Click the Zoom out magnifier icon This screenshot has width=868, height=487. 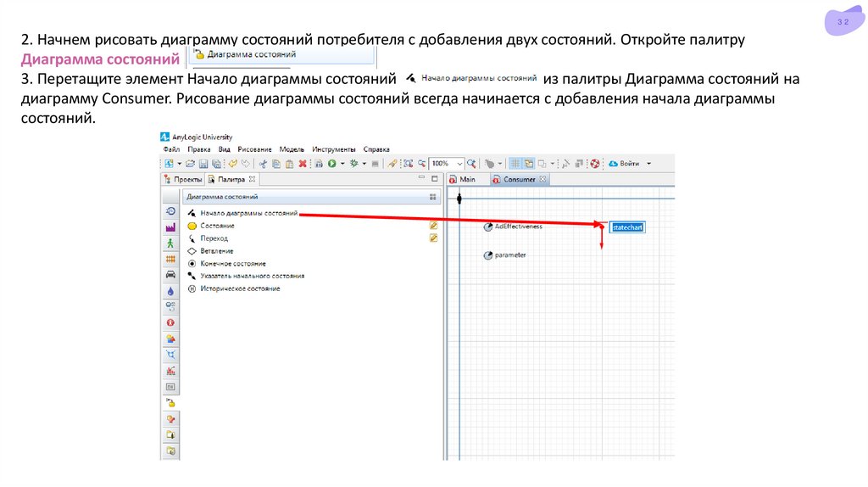422,164
